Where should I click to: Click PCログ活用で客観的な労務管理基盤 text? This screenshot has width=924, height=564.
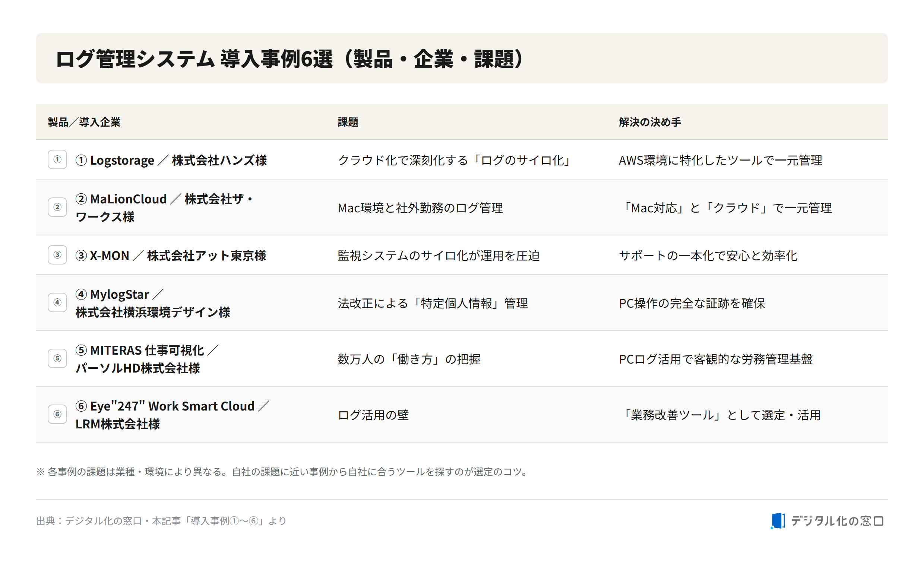coord(716,359)
